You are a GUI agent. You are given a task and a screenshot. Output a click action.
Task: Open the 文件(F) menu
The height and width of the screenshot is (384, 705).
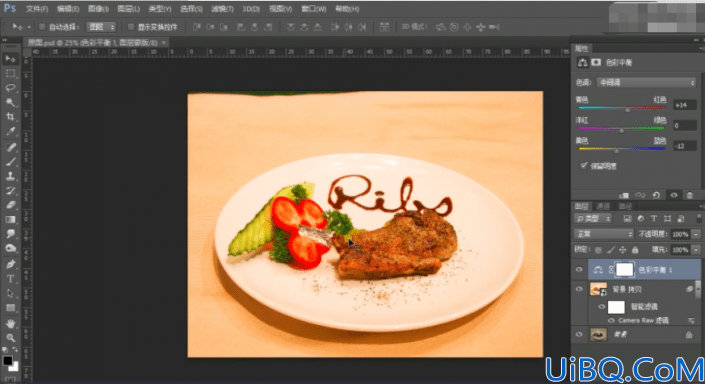(x=37, y=9)
